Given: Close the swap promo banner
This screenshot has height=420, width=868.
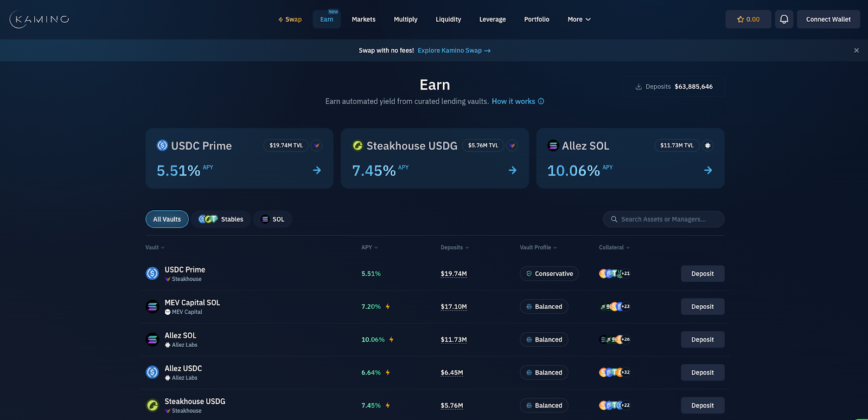Looking at the screenshot, I should (x=857, y=50).
